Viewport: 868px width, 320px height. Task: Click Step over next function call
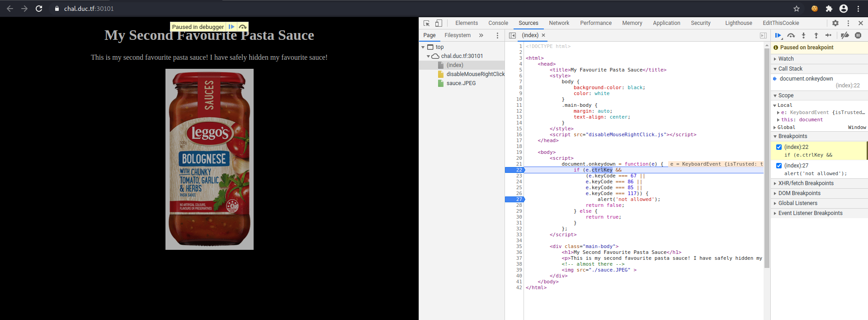pos(791,35)
